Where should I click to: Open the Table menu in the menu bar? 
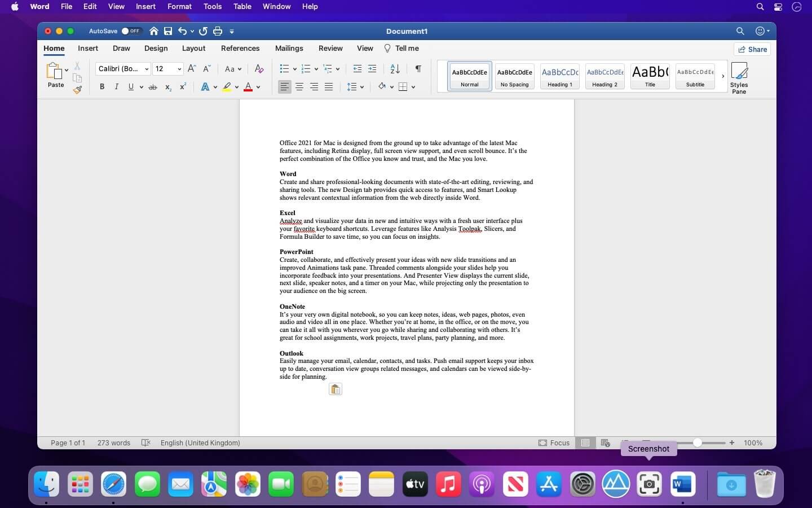tap(242, 6)
